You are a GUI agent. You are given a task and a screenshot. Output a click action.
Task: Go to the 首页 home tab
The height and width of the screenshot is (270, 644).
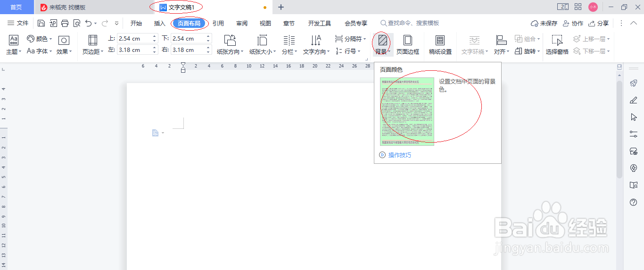point(17,7)
